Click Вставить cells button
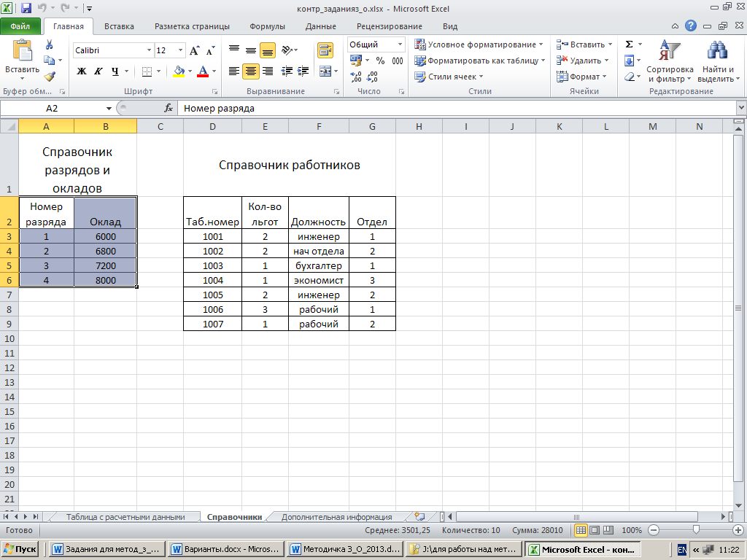The image size is (747, 560). pyautogui.click(x=584, y=44)
